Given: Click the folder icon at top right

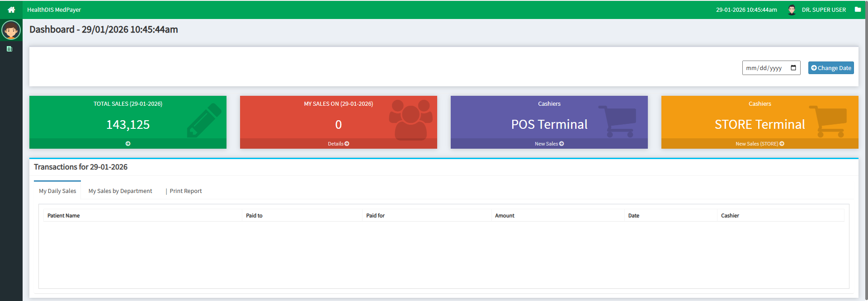Looking at the screenshot, I should [x=858, y=9].
